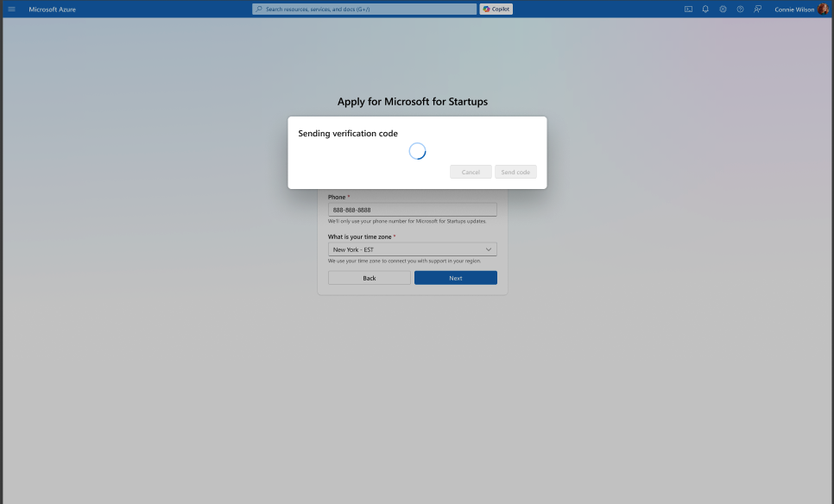This screenshot has height=504, width=834.
Task: Click the Connie Wilson account name
Action: [794, 9]
